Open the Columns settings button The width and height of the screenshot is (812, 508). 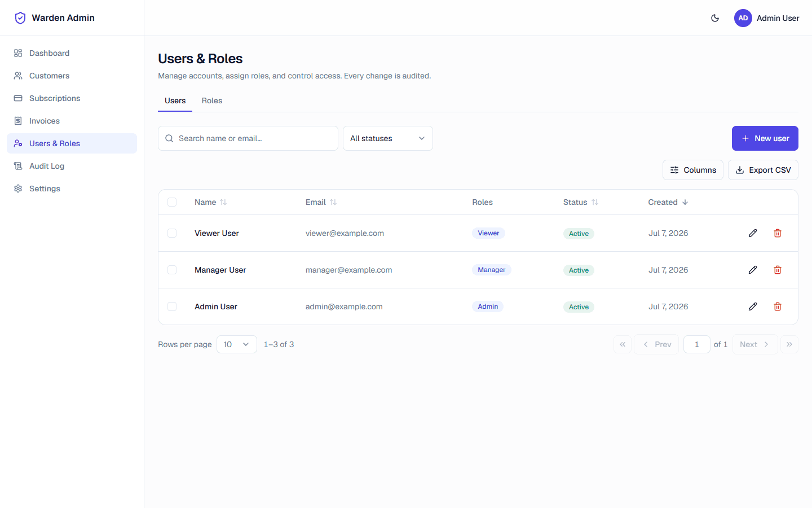click(x=693, y=170)
